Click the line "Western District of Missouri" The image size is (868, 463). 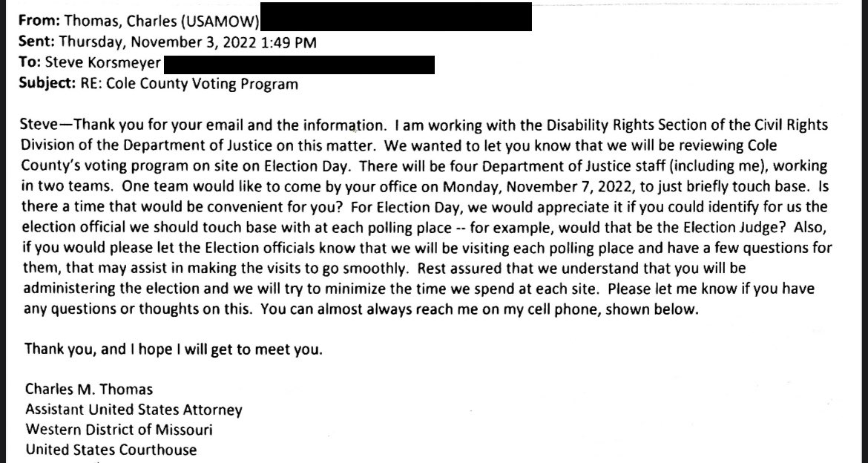[x=119, y=430]
